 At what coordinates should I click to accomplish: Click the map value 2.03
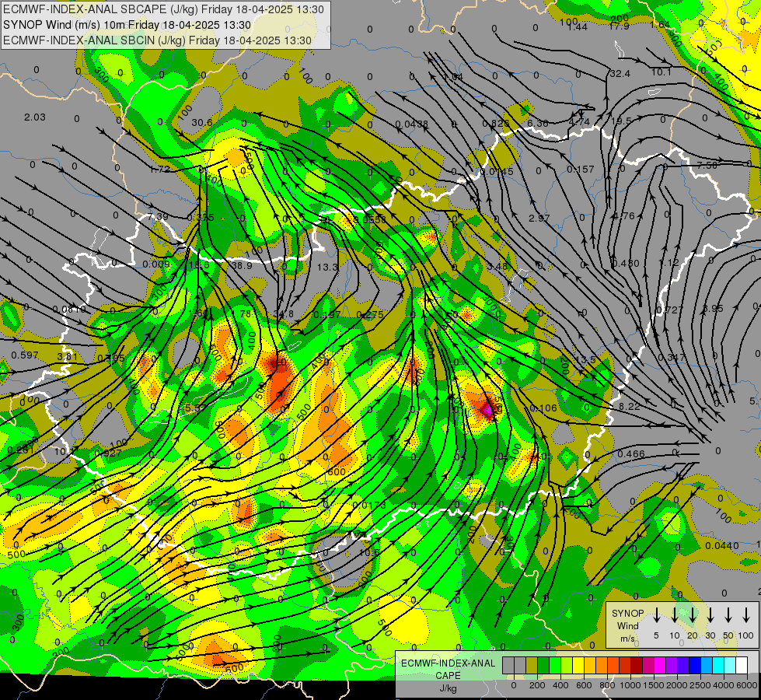coord(35,117)
